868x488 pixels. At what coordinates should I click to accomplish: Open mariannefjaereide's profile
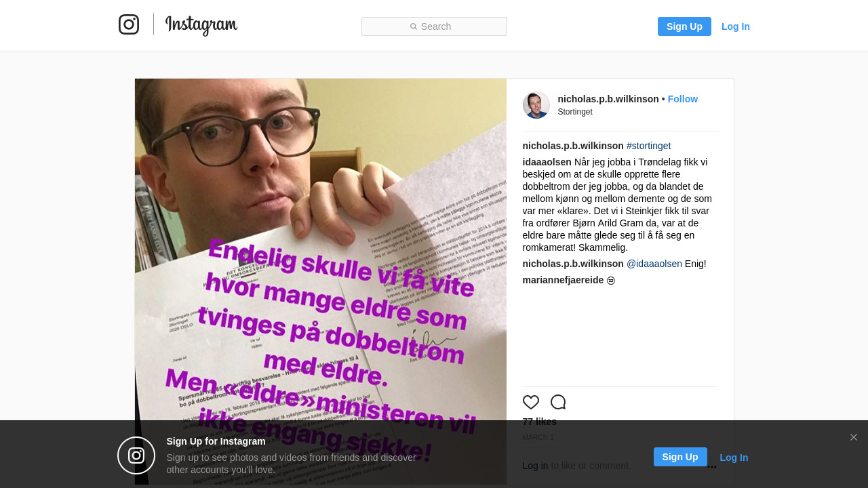point(564,280)
